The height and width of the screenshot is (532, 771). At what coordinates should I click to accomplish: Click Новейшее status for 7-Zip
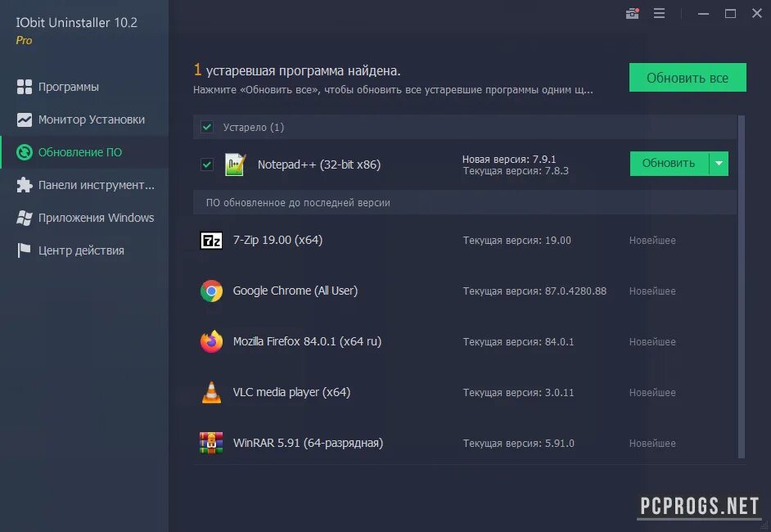652,241
